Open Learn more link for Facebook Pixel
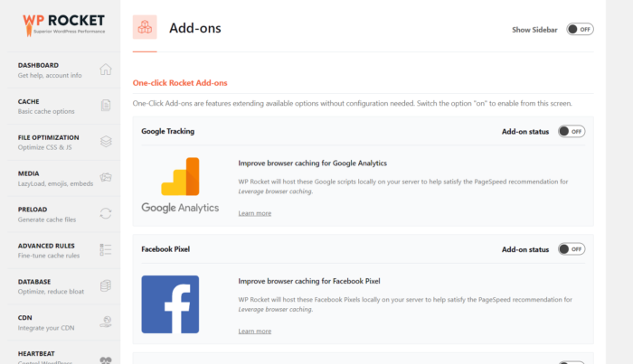The image size is (633, 364). click(255, 331)
